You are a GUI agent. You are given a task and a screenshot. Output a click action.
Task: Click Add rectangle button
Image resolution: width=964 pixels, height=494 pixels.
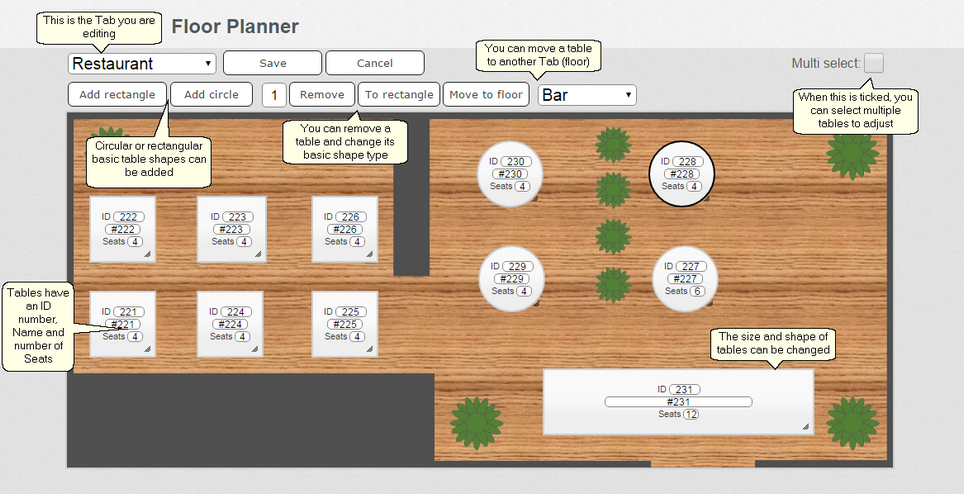click(x=117, y=95)
